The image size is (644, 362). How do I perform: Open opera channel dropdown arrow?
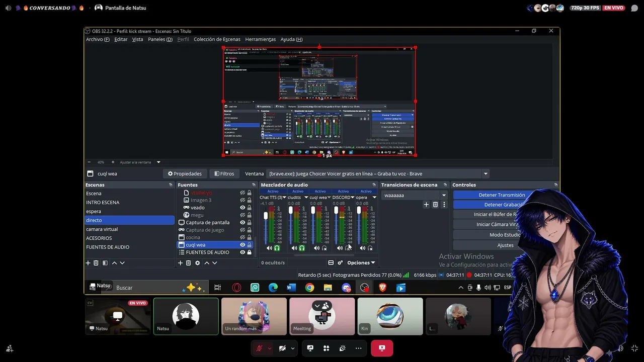pos(374,198)
